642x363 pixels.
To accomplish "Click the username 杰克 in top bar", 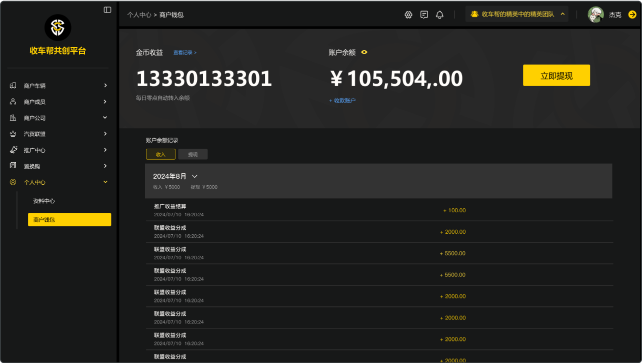I will pyautogui.click(x=615, y=15).
